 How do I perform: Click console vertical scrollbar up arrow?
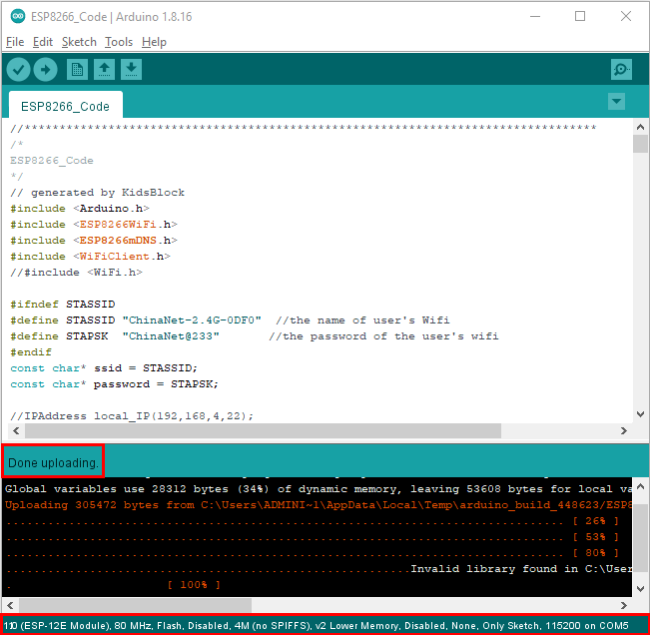coord(640,487)
